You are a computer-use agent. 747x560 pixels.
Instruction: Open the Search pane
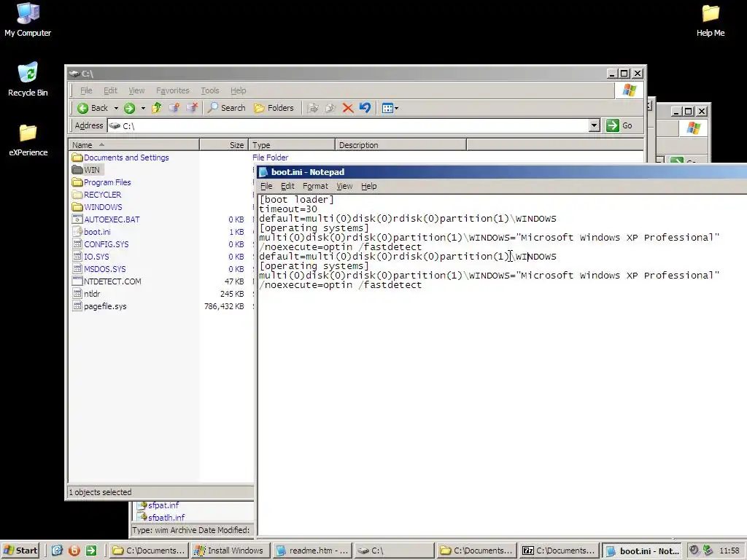pyautogui.click(x=227, y=108)
